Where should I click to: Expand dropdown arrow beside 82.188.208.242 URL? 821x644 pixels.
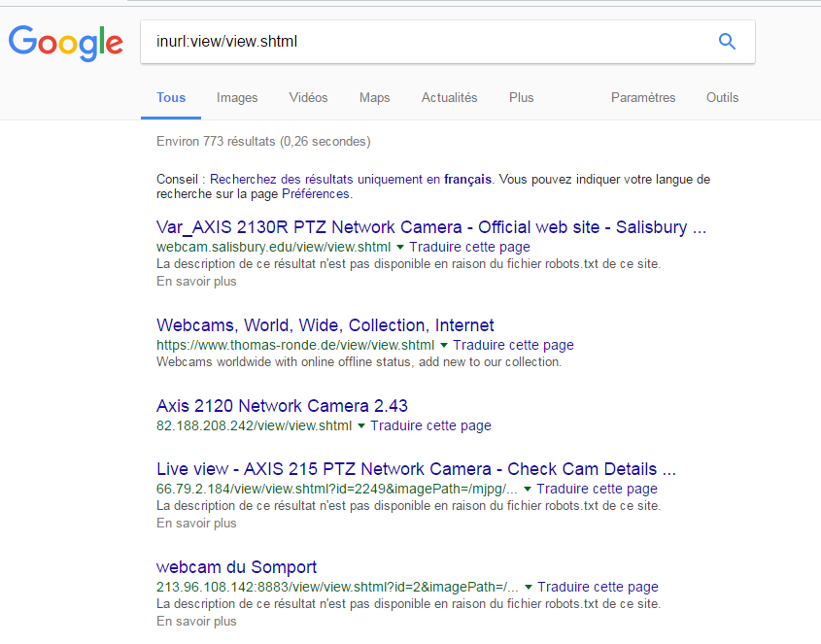point(360,425)
